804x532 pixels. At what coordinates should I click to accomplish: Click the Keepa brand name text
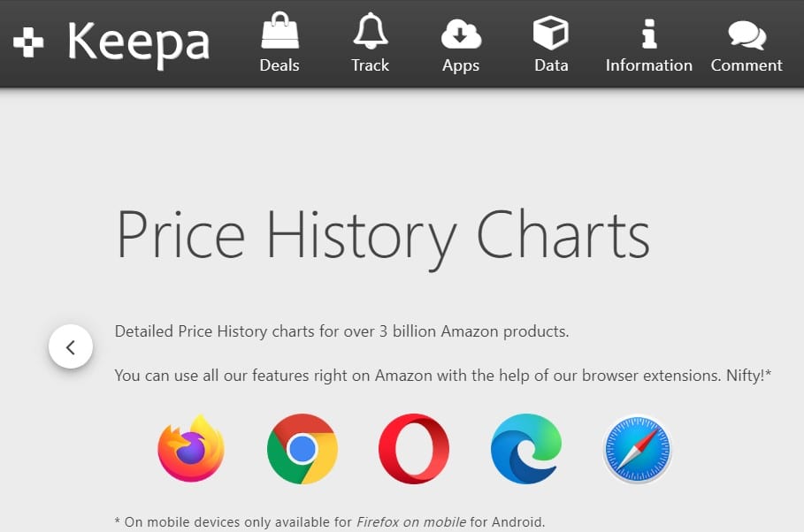pyautogui.click(x=139, y=44)
